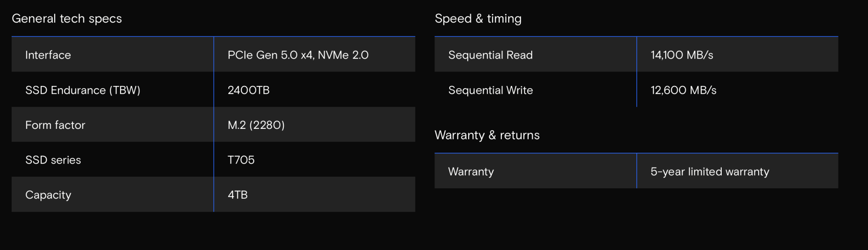868x250 pixels.
Task: Click the 14,100 MB/s read speed value
Action: click(682, 55)
